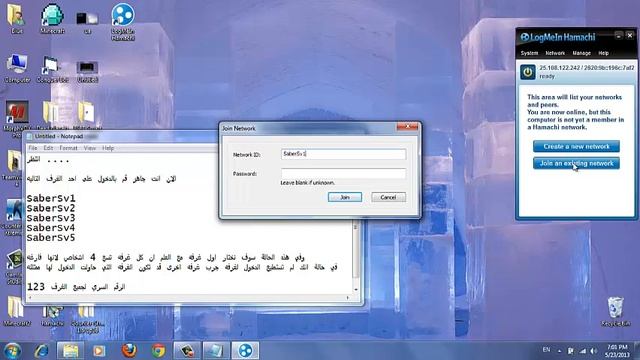
Task: Minimize the Hamachi window
Action: 618,36
